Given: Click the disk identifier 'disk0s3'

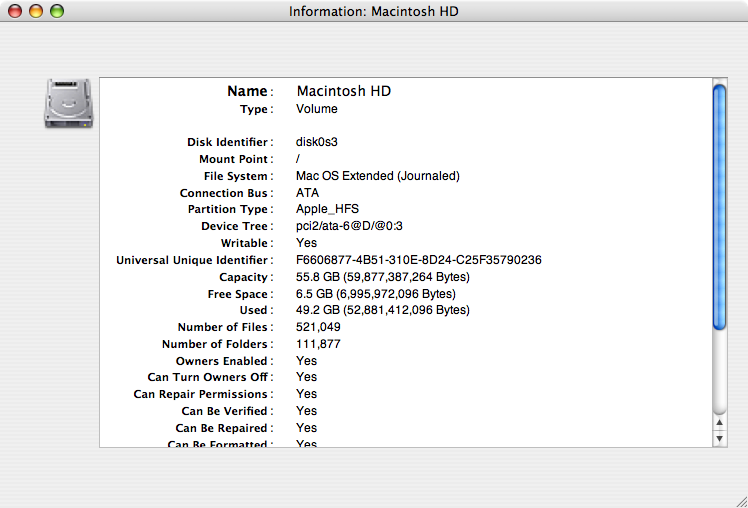Looking at the screenshot, I should click(316, 142).
